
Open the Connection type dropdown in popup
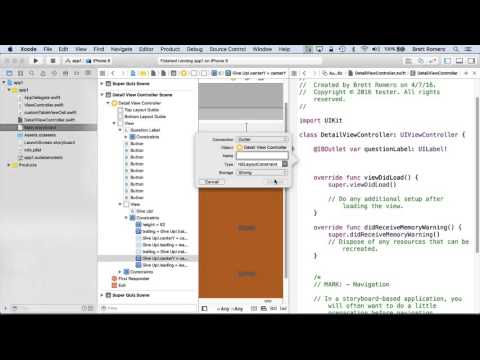[262, 139]
